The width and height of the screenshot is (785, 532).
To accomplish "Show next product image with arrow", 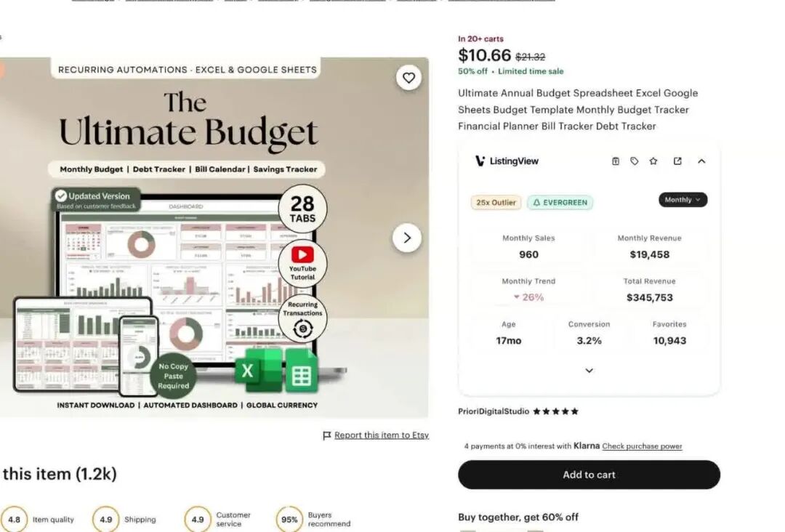I will 407,238.
